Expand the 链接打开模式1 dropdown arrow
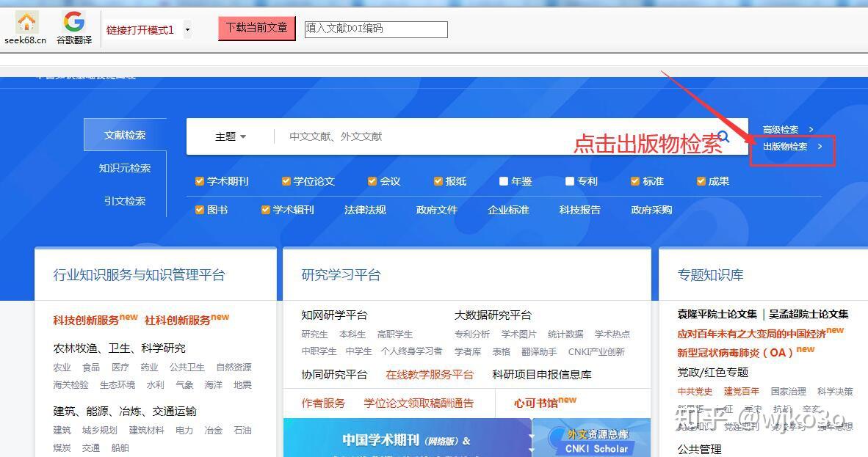 pos(188,30)
